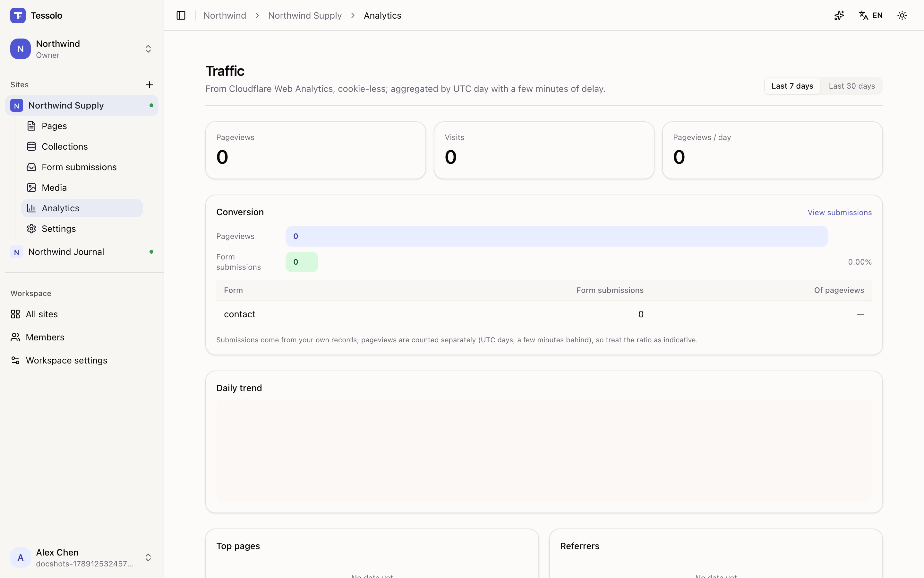Click the contact form row
This screenshot has width=924, height=578.
544,314
